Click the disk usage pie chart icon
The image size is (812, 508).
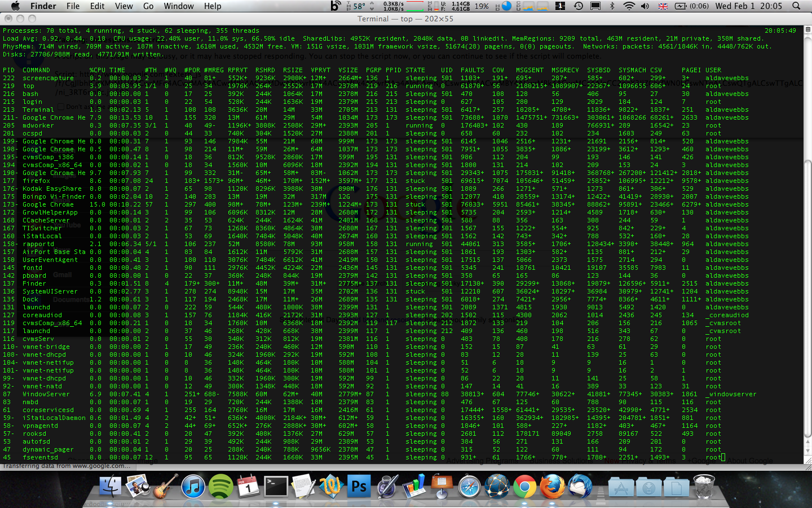(x=506, y=6)
